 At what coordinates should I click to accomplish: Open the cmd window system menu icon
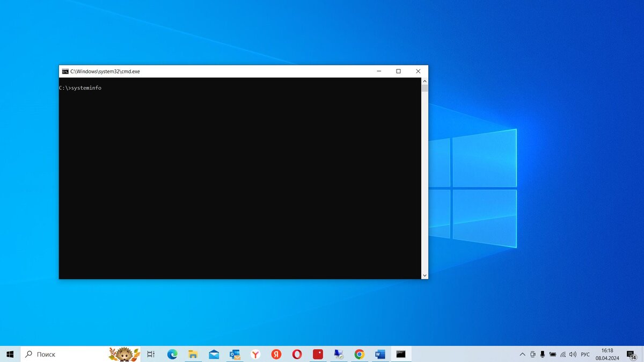pos(65,71)
